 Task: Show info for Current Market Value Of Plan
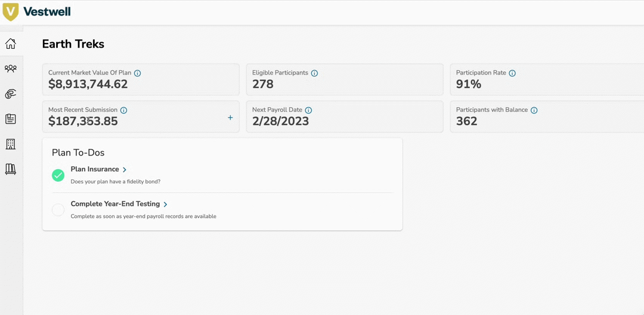tap(138, 73)
